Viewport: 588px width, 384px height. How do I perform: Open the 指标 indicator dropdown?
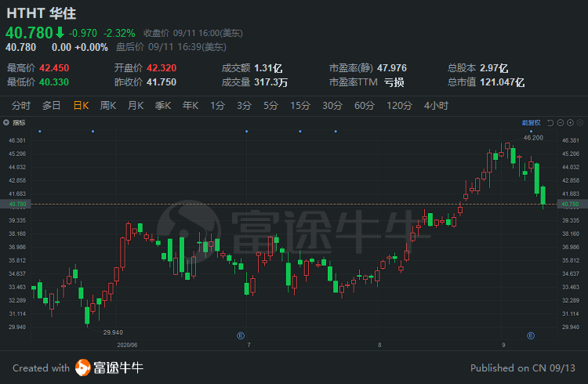pyautogui.click(x=14, y=122)
